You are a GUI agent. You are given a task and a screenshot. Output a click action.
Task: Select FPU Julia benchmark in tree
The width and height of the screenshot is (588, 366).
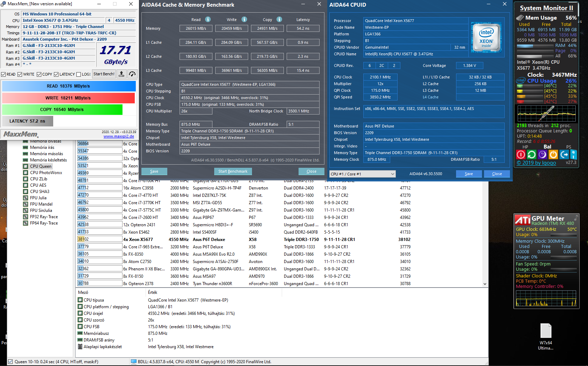[x=38, y=198]
